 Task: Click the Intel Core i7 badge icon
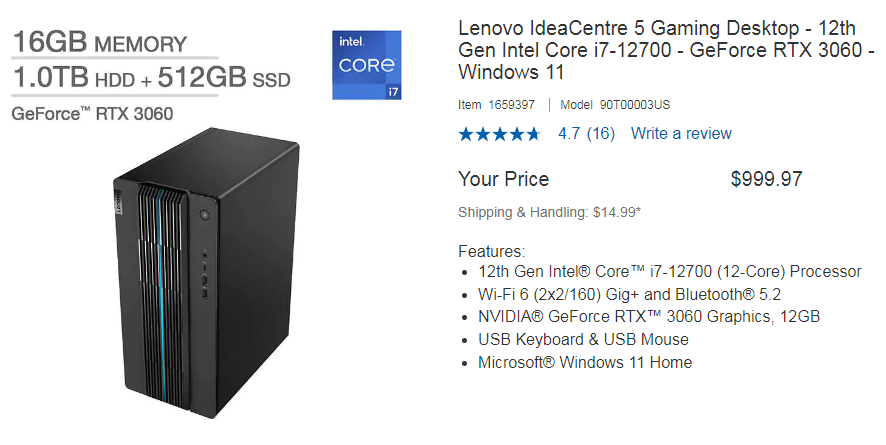point(367,65)
